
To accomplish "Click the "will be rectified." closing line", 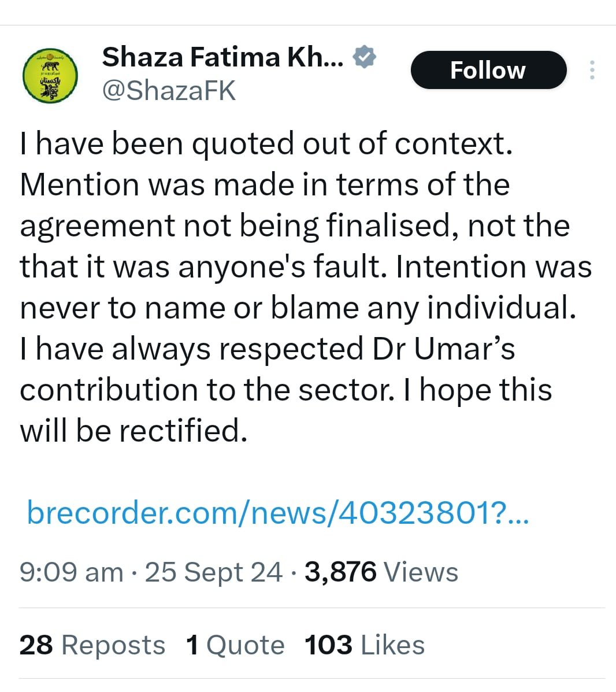I will point(134,431).
